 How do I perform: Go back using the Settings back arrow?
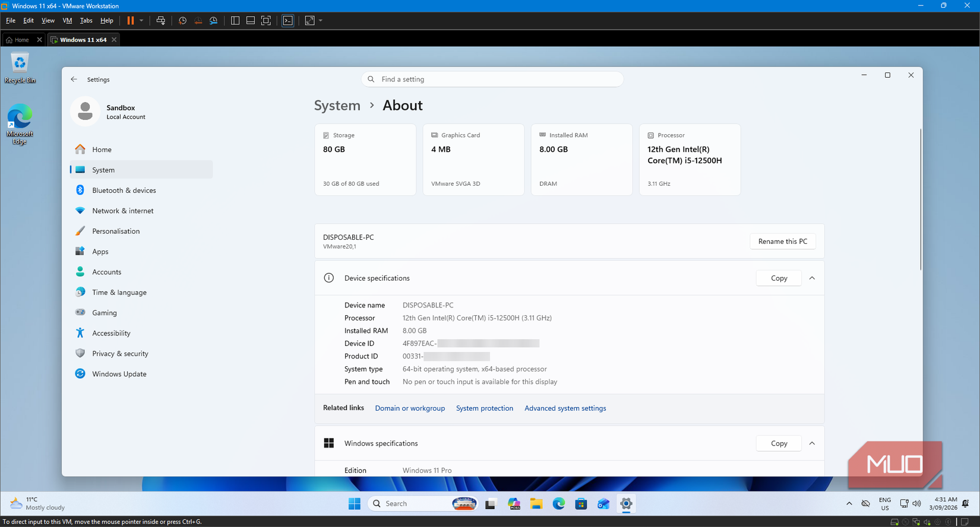coord(74,80)
